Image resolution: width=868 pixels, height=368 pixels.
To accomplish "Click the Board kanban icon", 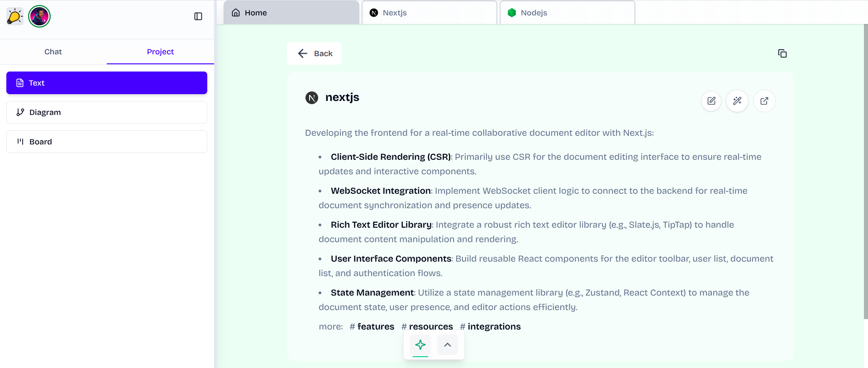I will point(20,142).
